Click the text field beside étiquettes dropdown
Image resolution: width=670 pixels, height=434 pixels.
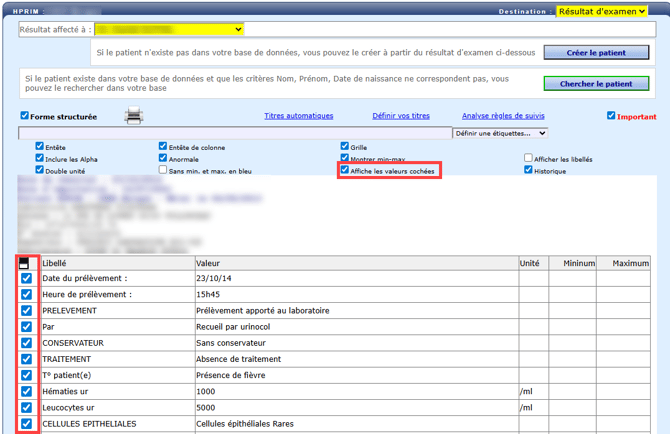tap(235, 133)
